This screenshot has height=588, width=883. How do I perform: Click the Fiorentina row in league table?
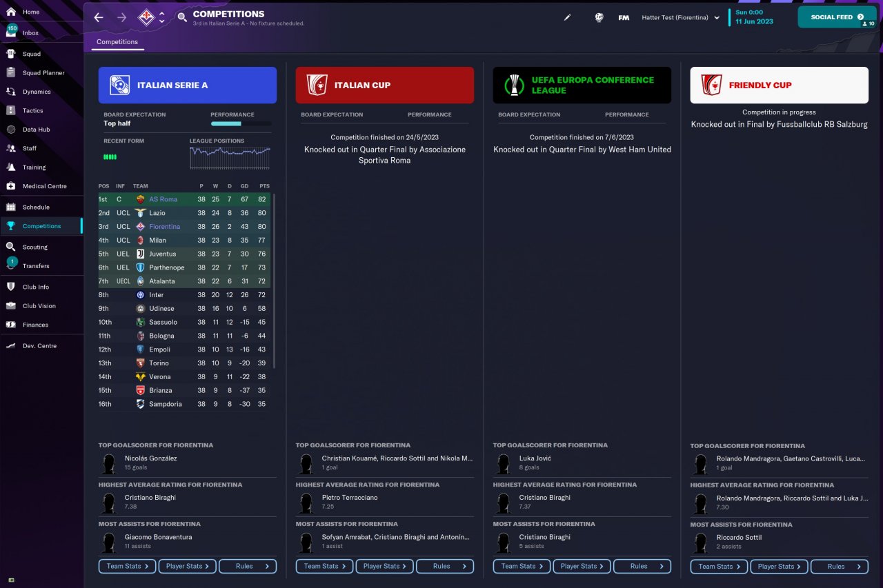(185, 226)
